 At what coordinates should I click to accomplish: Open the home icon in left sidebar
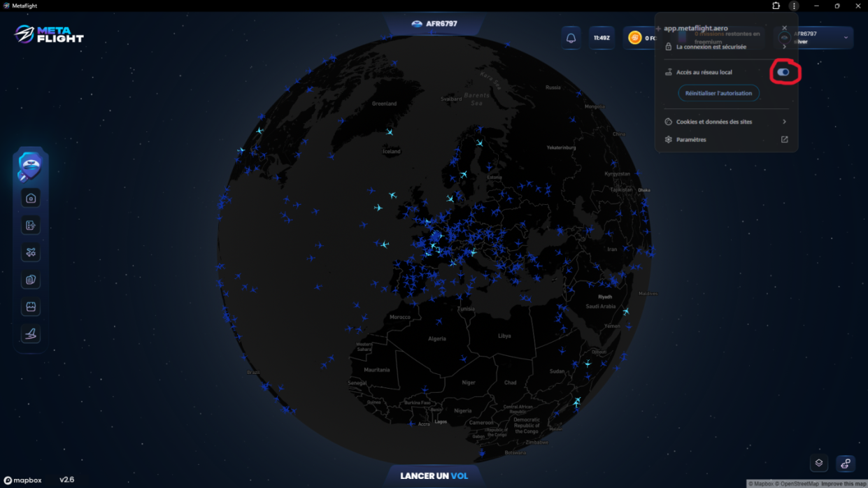click(31, 199)
